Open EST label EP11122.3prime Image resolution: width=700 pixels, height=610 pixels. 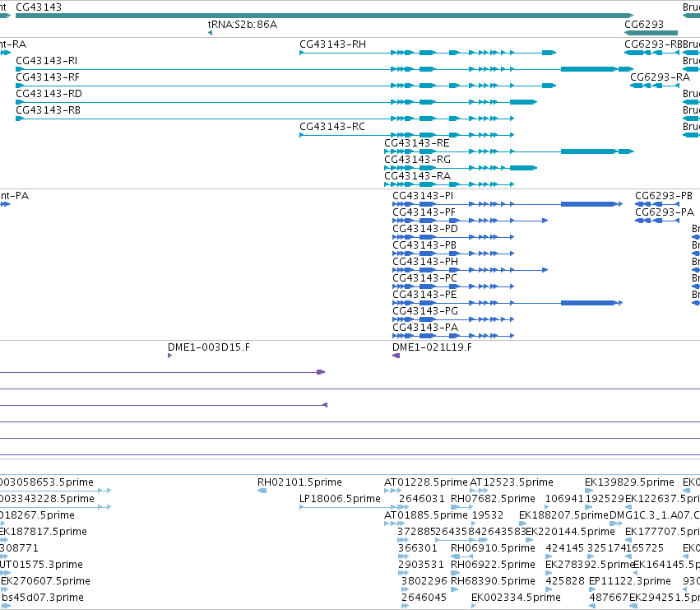(x=630, y=581)
